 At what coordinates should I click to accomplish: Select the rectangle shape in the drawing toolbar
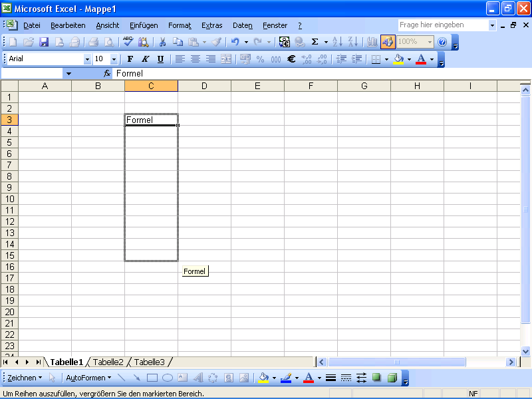pos(152,378)
